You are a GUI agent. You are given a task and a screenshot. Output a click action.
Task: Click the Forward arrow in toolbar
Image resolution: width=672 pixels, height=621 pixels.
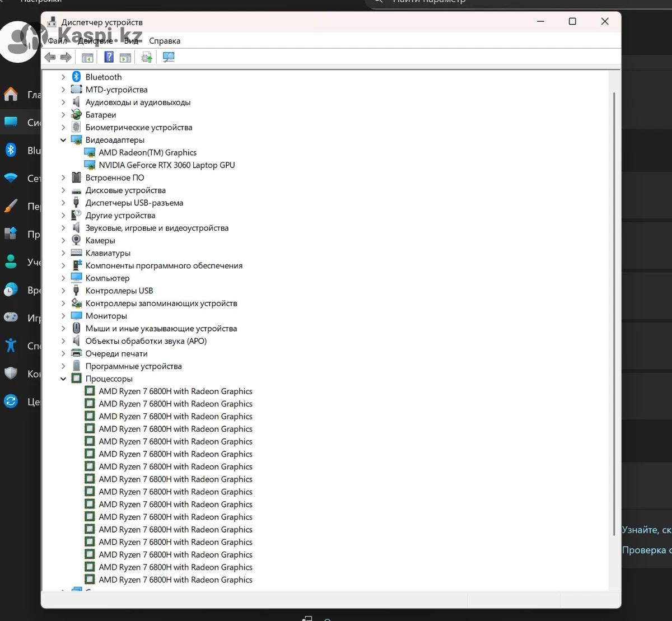(66, 57)
